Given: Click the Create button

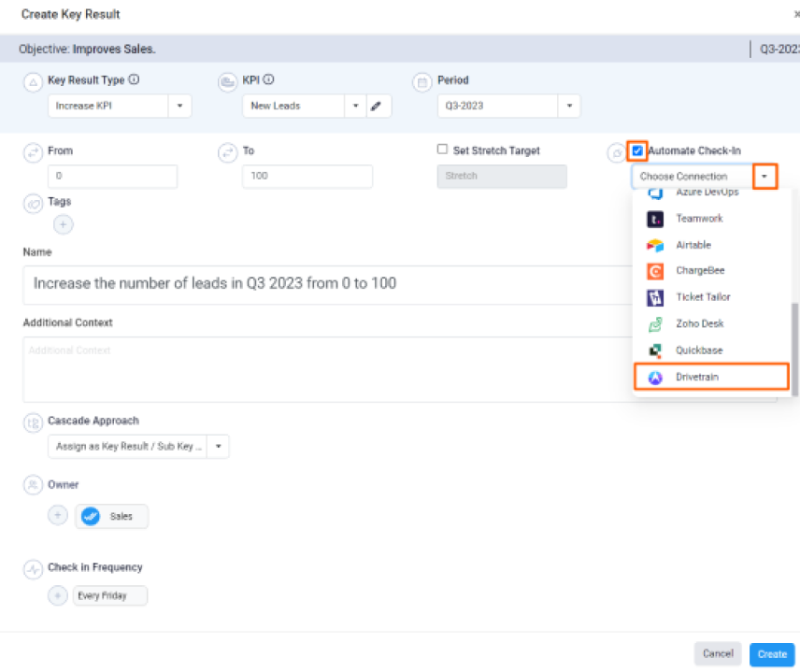Looking at the screenshot, I should pos(772,654).
